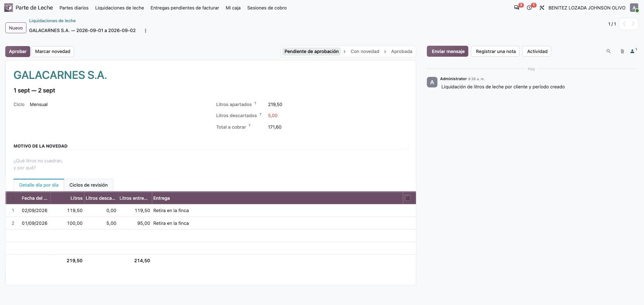Open the record actions three-dot menu

[145, 31]
